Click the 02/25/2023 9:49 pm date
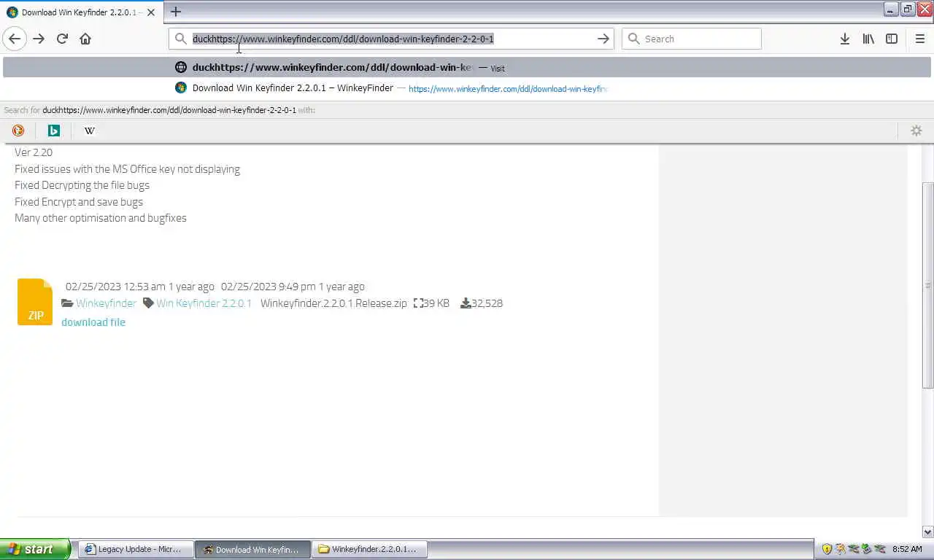This screenshot has height=560, width=934. [269, 287]
